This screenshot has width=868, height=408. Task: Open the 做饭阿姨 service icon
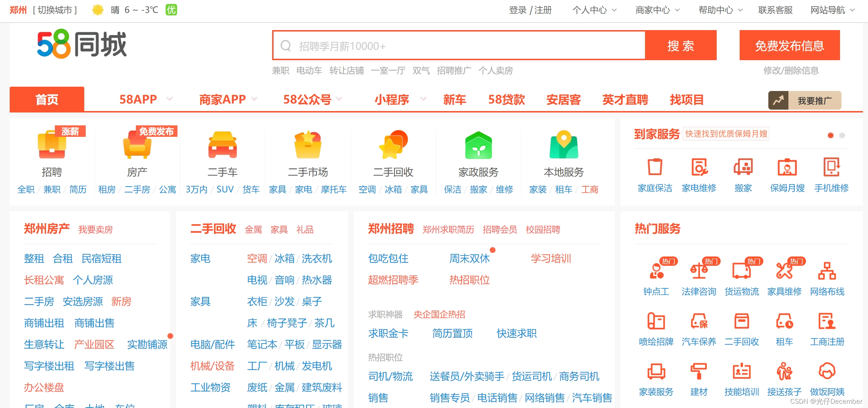pyautogui.click(x=827, y=371)
